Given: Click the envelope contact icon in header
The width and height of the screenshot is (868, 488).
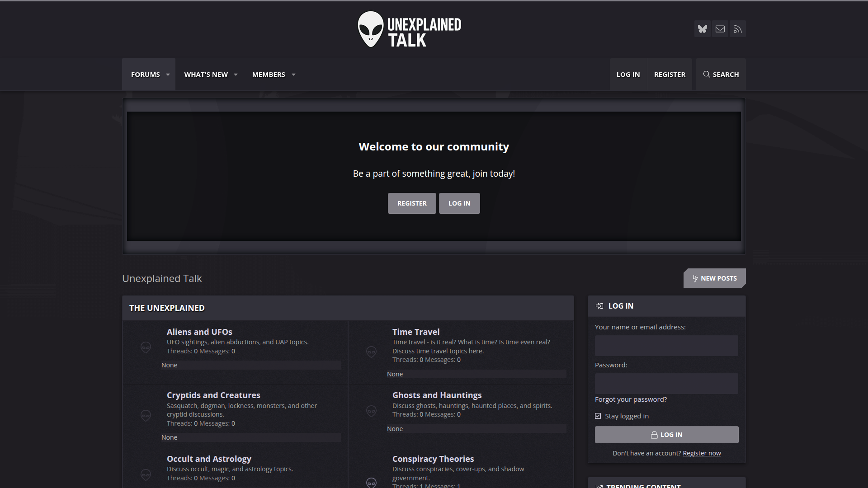Looking at the screenshot, I should coord(720,29).
